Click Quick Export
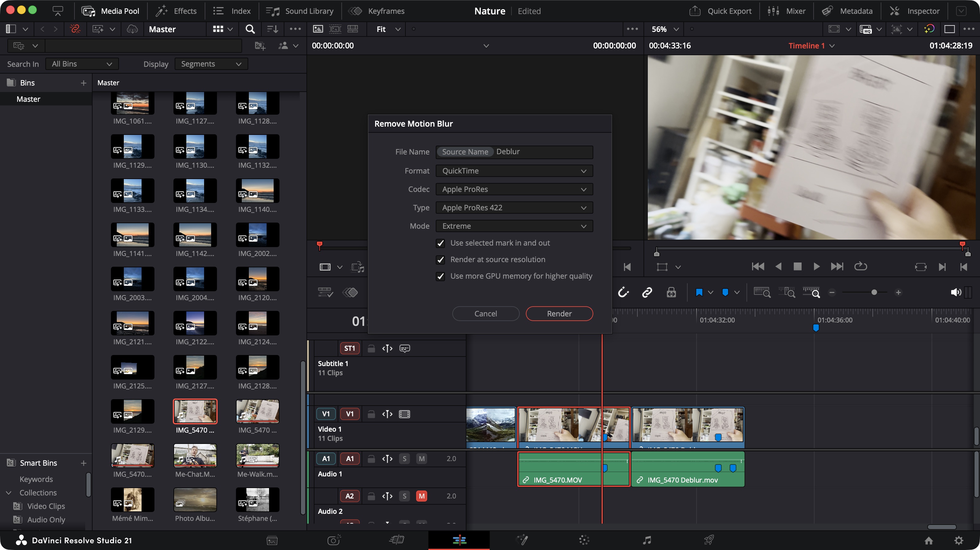The image size is (980, 550). (x=720, y=11)
